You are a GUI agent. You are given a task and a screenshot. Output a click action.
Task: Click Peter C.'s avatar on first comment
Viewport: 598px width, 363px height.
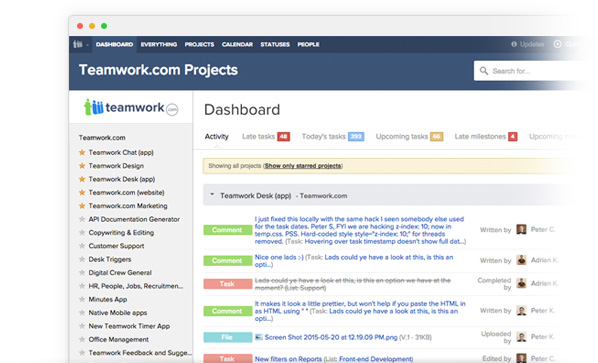tap(521, 230)
